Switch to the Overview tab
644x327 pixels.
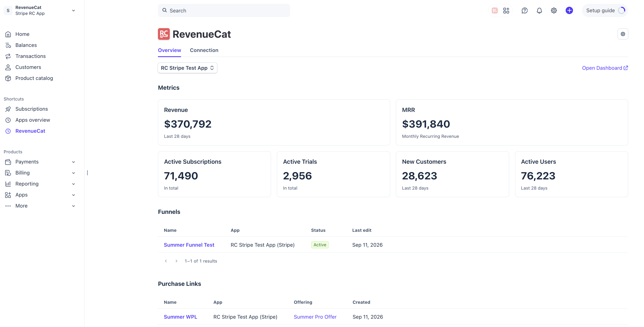tap(169, 50)
